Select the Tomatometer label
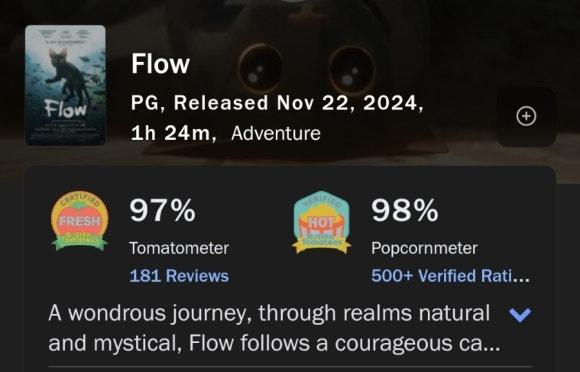This screenshot has width=580, height=372. pos(179,248)
